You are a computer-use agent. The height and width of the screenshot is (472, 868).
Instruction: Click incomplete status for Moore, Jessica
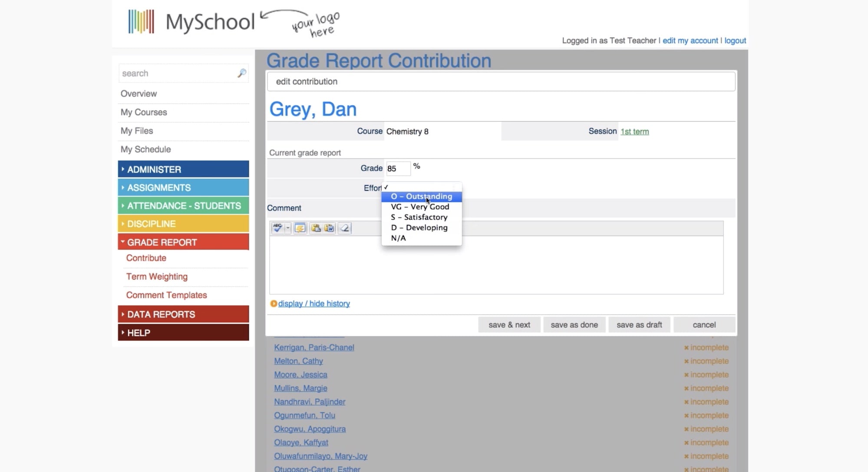point(706,375)
